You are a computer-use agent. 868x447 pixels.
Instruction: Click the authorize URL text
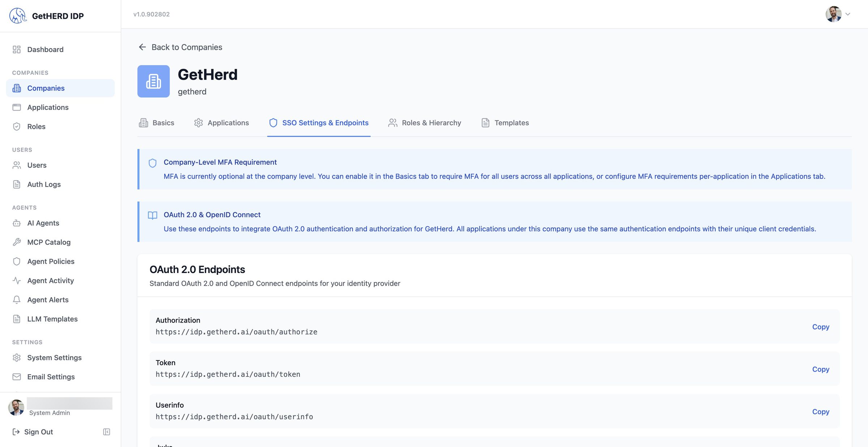(x=237, y=332)
